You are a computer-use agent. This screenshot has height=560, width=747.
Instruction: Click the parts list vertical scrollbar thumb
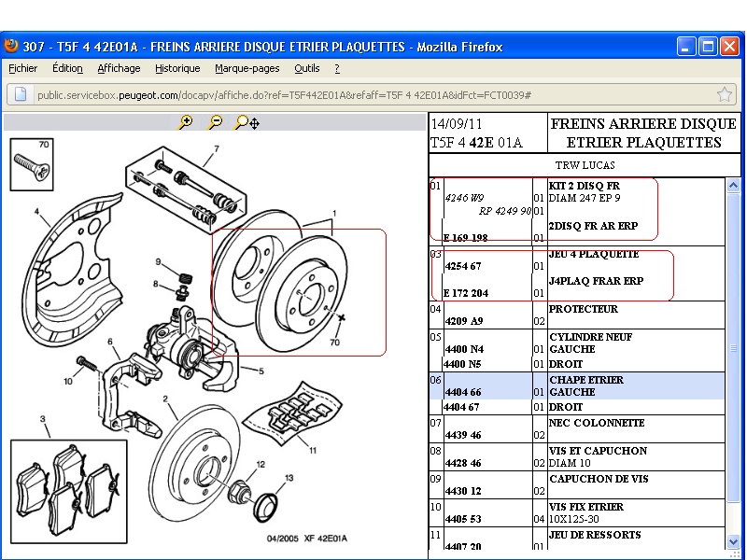tap(733, 347)
